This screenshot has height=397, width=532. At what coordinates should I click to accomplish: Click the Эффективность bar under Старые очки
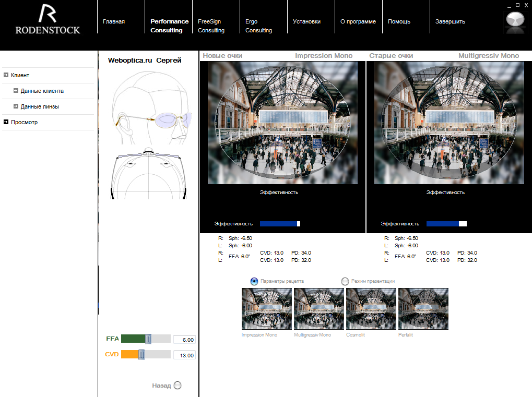[446, 224]
